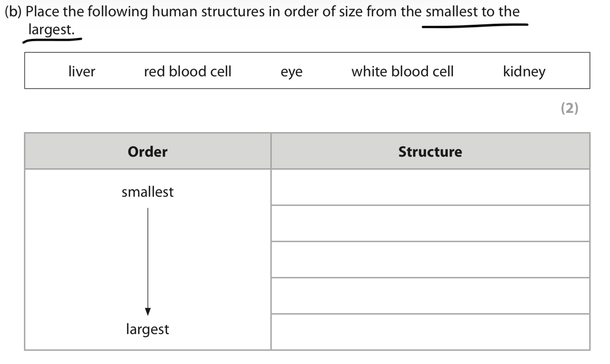Click the "smallest" label in the Order column
610x364 pixels.
click(147, 192)
